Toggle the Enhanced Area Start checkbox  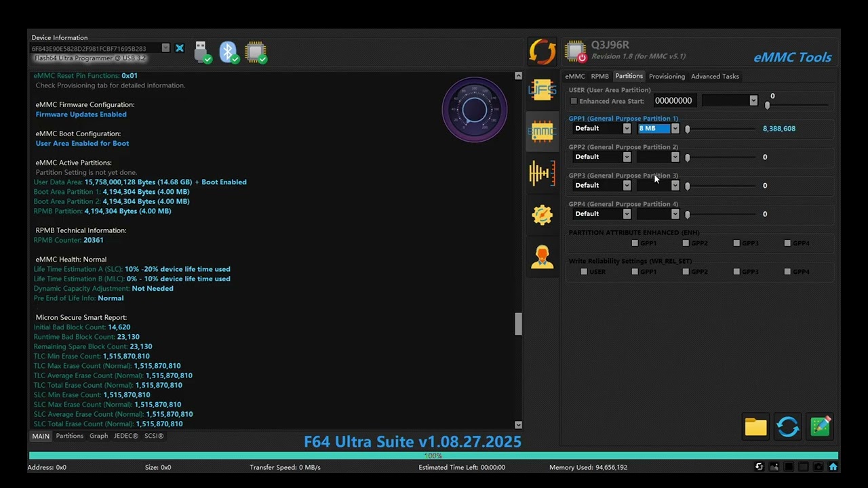[x=574, y=101]
